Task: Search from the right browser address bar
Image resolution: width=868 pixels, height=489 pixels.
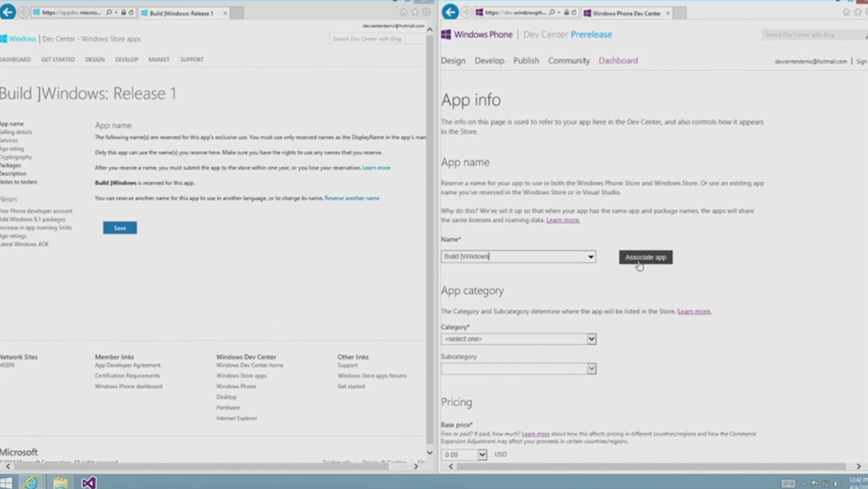Action: click(x=552, y=12)
